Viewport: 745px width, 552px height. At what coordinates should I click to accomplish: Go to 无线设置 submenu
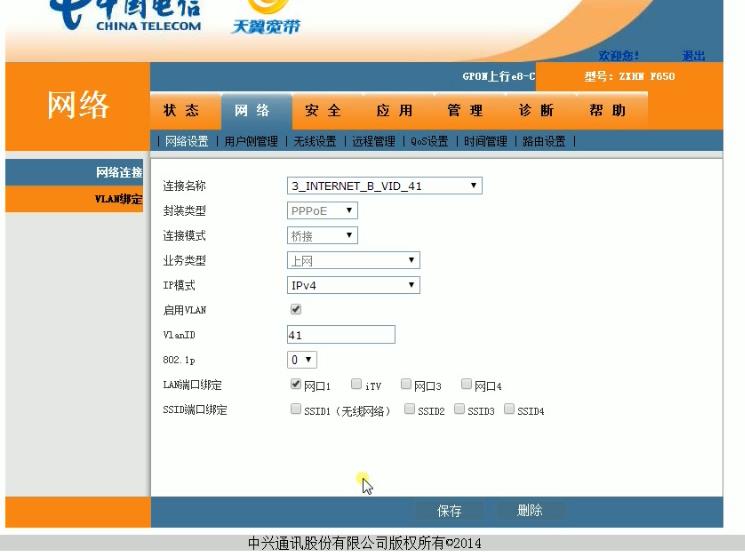pos(314,142)
